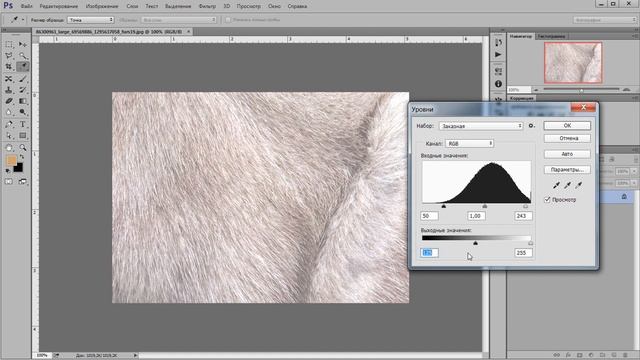Select the active Eyedropper tool in toolbox
Image resolution: width=640 pixels, height=360 pixels.
point(22,66)
